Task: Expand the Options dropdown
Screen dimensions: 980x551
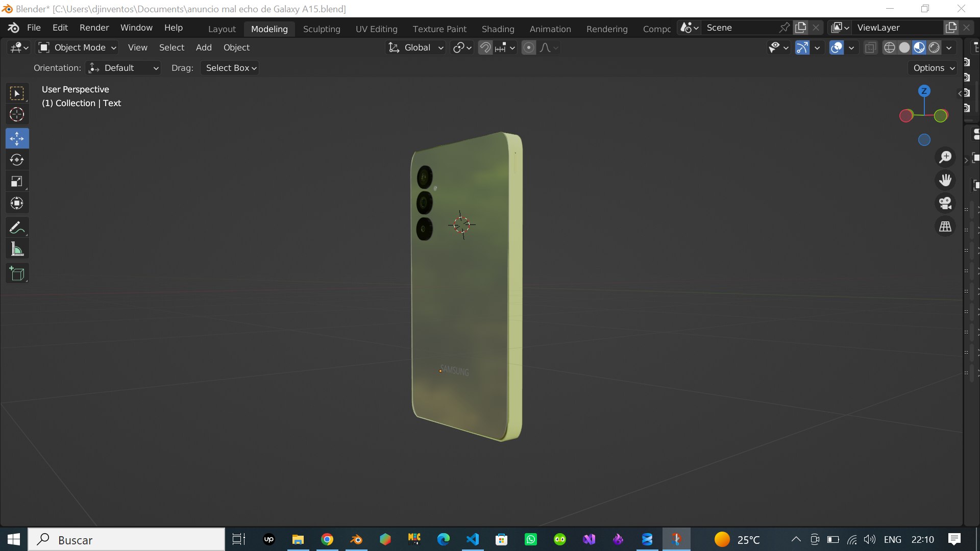Action: tap(933, 68)
